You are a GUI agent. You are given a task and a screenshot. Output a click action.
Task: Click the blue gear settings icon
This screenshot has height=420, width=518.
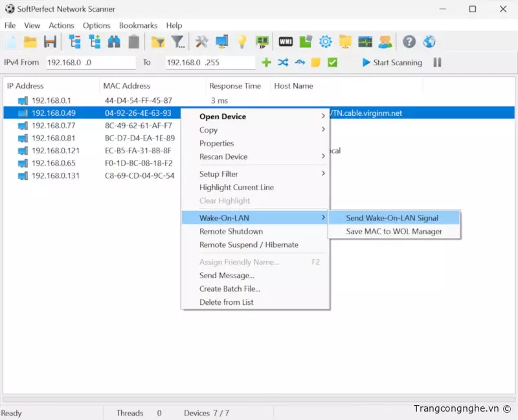pyautogui.click(x=325, y=42)
